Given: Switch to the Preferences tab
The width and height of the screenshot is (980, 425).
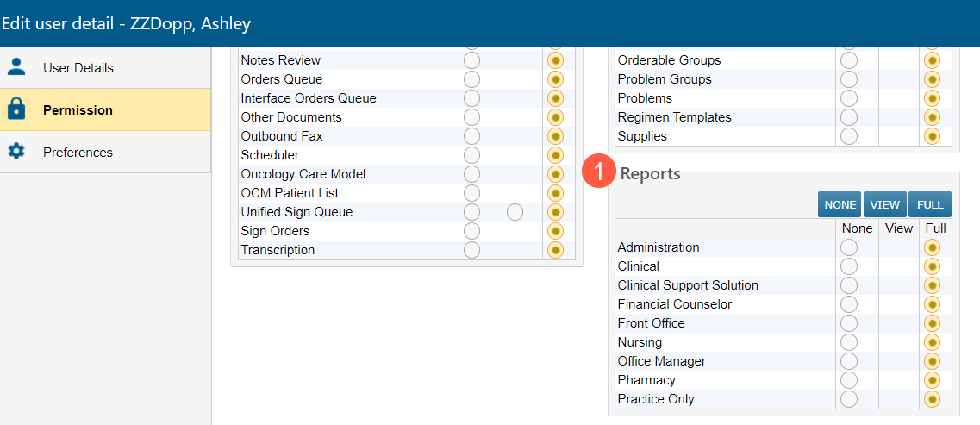Looking at the screenshot, I should pyautogui.click(x=78, y=152).
